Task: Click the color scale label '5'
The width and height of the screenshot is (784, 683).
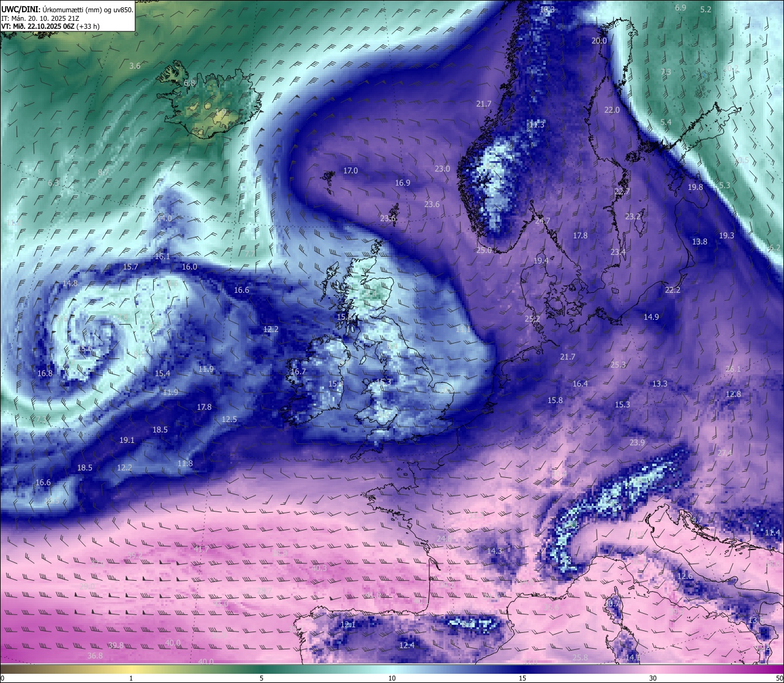Action: tap(262, 678)
